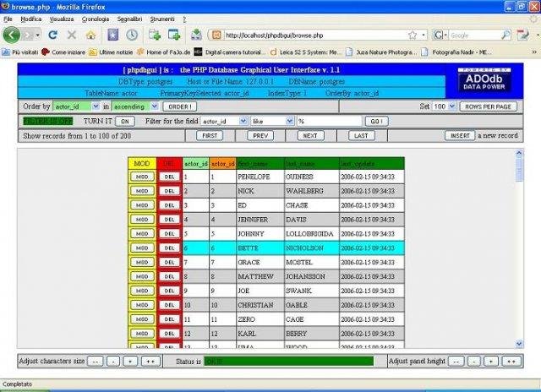Open the filter field actor_id dropdown

pyautogui.click(x=243, y=121)
